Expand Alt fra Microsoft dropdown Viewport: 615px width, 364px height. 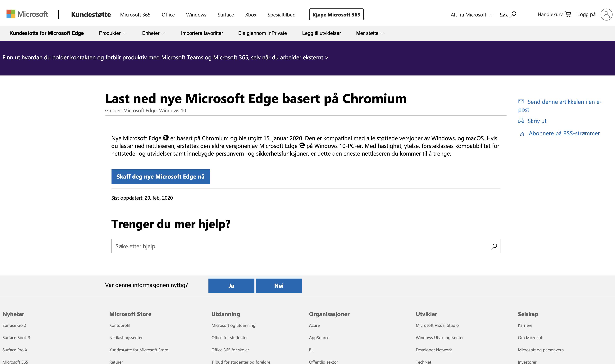[471, 15]
